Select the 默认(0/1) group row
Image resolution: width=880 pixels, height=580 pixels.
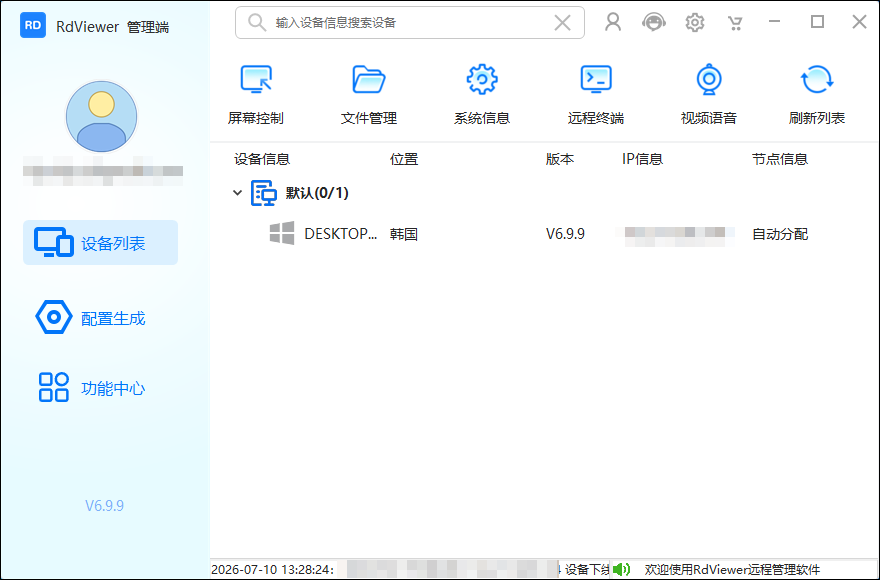point(544,193)
